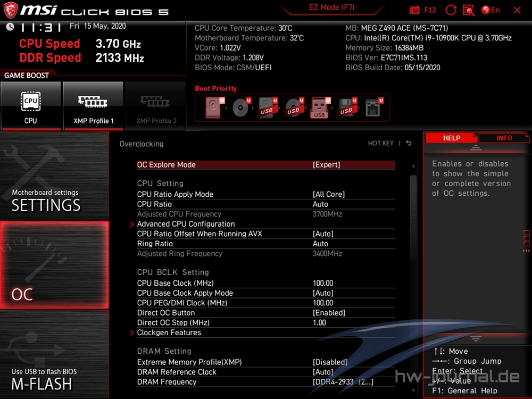Image resolution: width=532 pixels, height=399 pixels.
Task: Click the help panel bottom handle
Action: (x=476, y=338)
